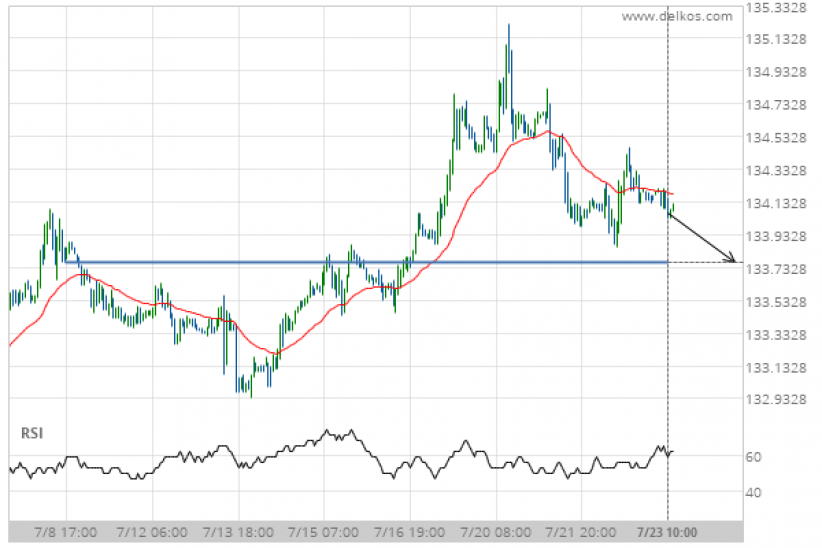
Task: Click the 132.9328 price axis label
Action: point(776,400)
